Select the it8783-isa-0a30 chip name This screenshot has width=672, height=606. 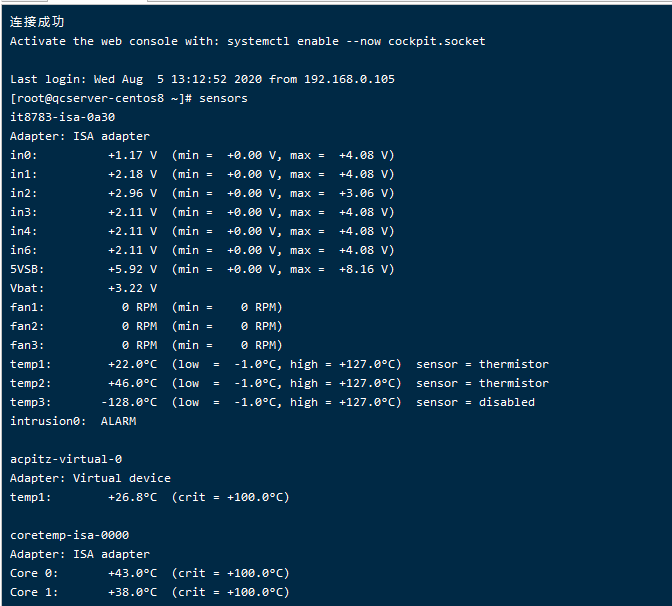[x=62, y=117]
